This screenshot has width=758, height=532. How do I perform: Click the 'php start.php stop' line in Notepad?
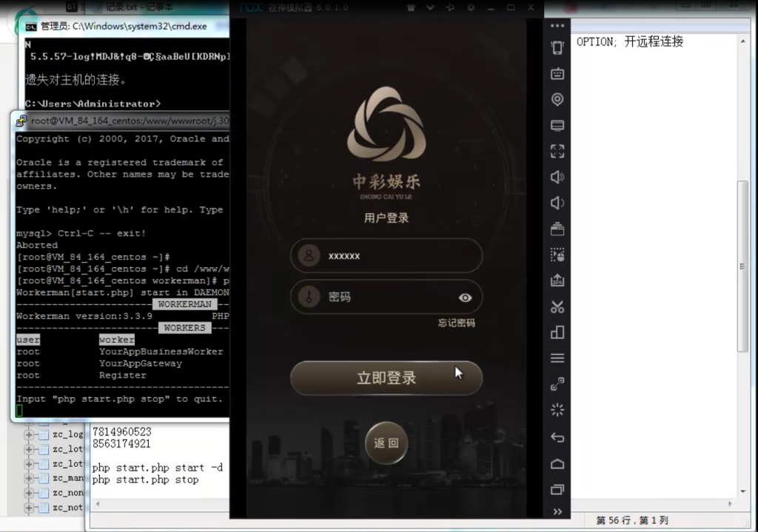[145, 479]
